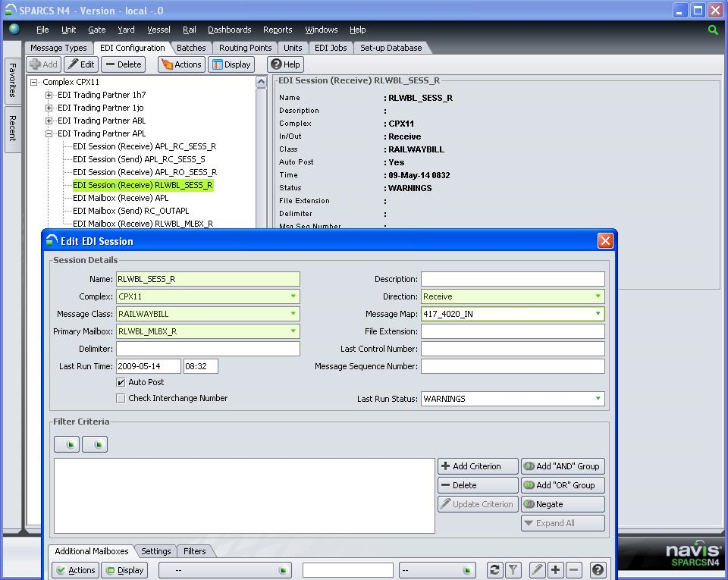Expand EDI Trading Partner 1h7 node
Image resolution: width=728 pixels, height=580 pixels.
[49, 95]
